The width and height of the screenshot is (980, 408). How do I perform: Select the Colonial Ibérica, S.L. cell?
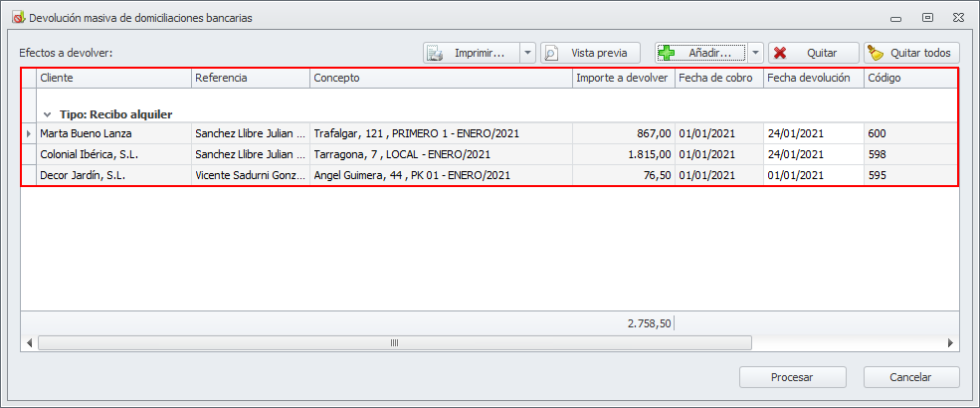point(113,154)
